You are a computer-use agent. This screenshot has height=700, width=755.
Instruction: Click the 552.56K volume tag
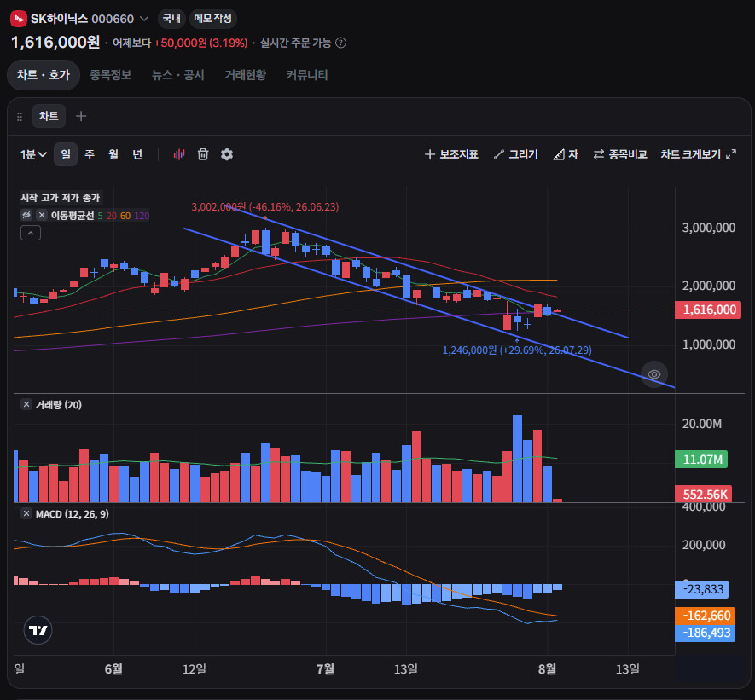click(x=703, y=494)
